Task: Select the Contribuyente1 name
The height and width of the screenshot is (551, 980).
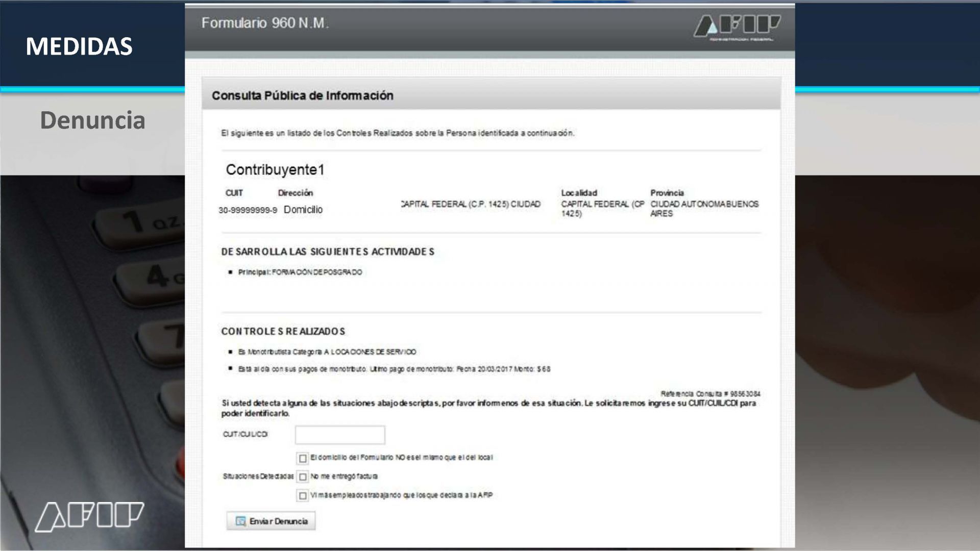Action: point(275,170)
